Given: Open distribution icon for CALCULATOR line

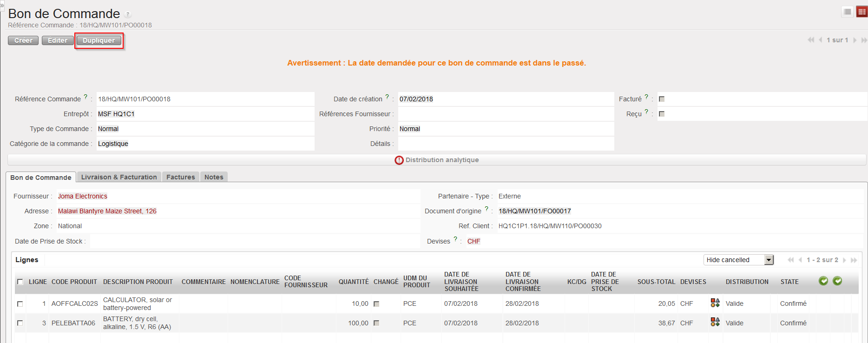Looking at the screenshot, I should pos(715,303).
